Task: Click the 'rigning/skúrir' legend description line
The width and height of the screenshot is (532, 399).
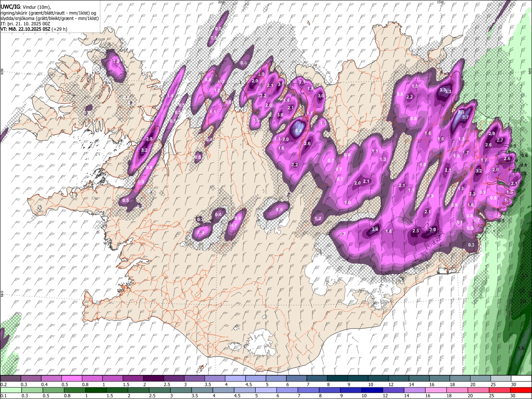Action: (48, 13)
